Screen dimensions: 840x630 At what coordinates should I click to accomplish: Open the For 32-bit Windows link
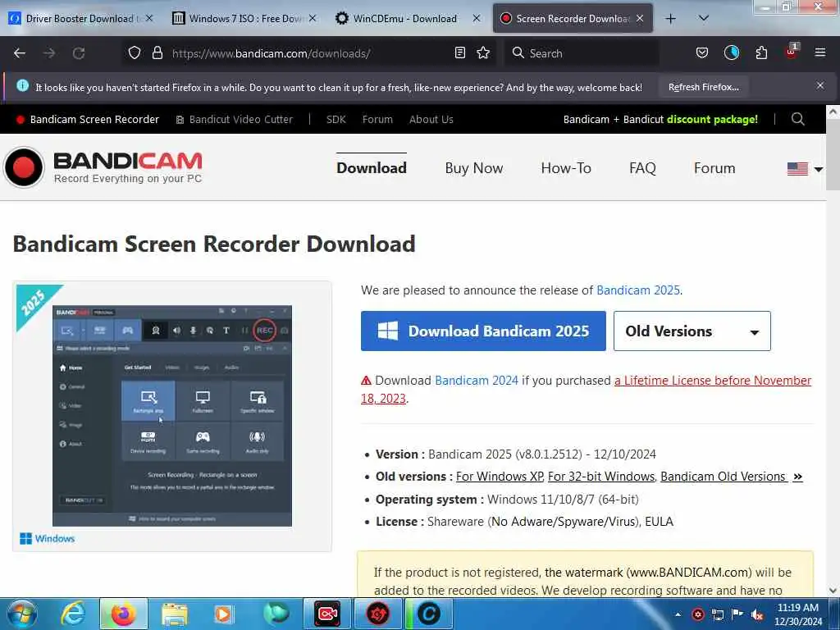click(x=600, y=477)
